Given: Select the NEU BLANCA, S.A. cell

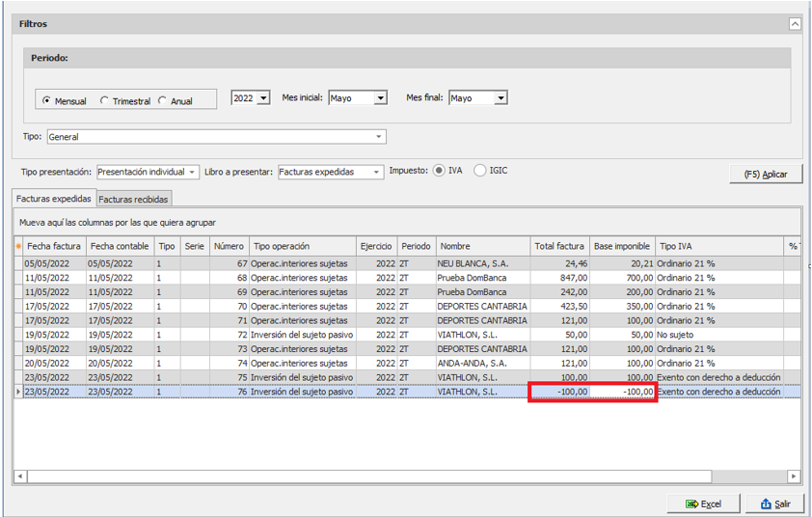Looking at the screenshot, I should pos(482,263).
